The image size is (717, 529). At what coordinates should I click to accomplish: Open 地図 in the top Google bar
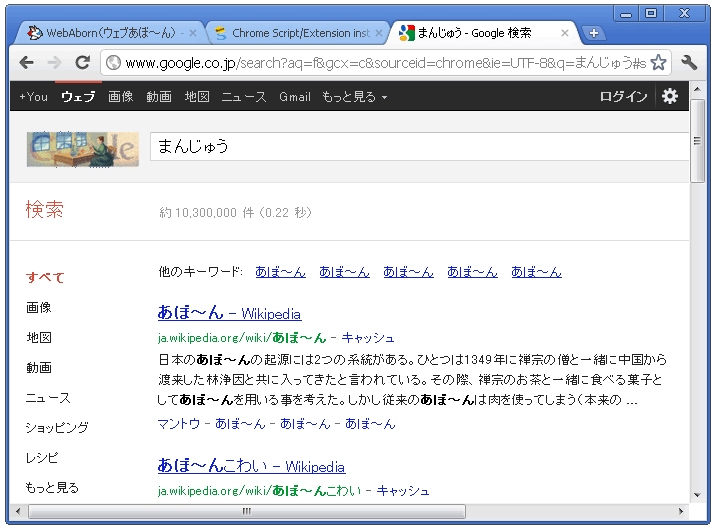pos(197,97)
